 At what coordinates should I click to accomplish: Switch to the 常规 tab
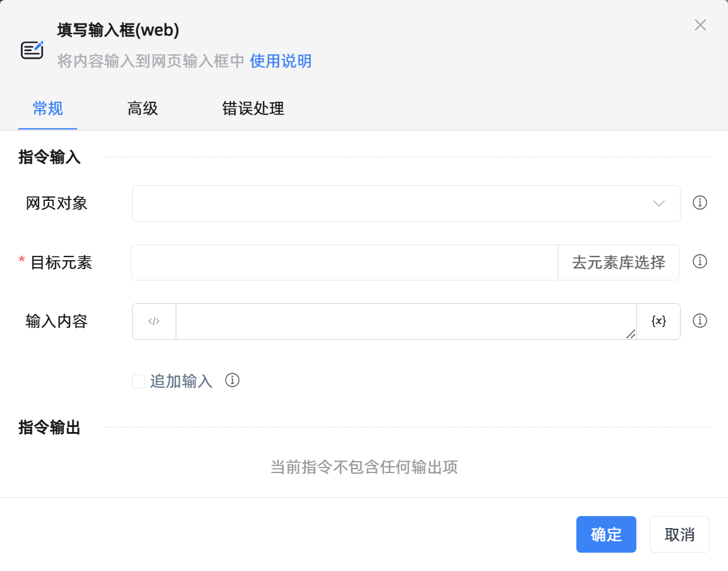(48, 109)
